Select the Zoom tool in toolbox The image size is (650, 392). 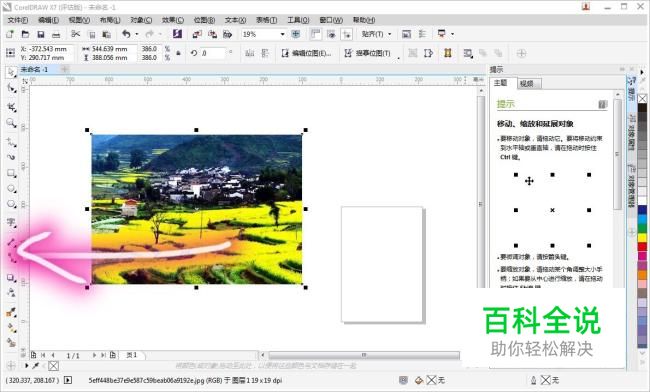pos(11,123)
